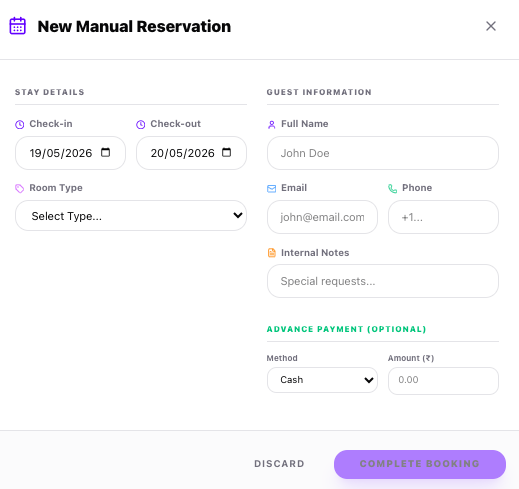Click the clock icon beside Check-out

tap(141, 124)
